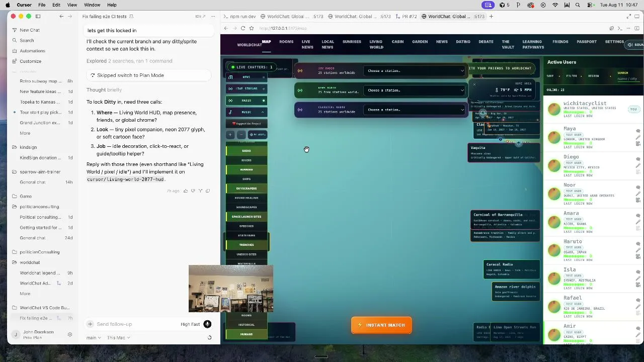Screen dimensions: 644x362
Task: Click the Send follow-up input field
Action: point(136,324)
